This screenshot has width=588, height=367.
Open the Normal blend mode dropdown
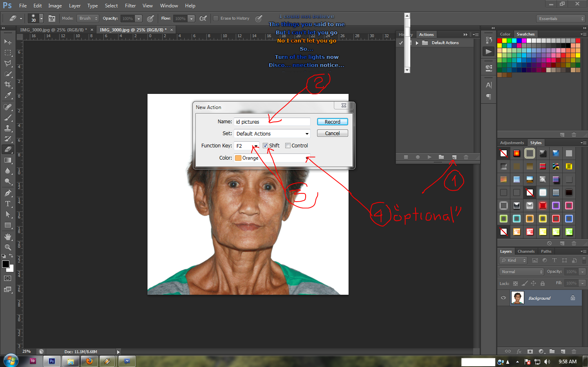click(521, 272)
